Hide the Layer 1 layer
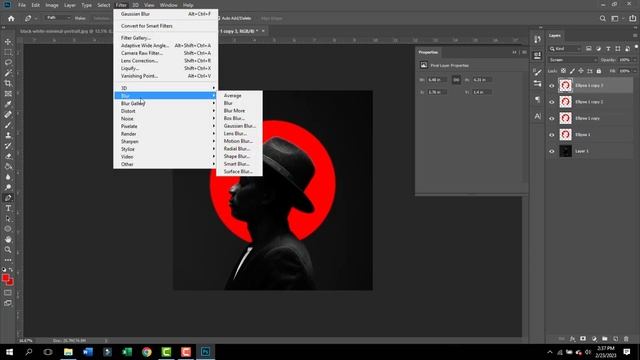The width and height of the screenshot is (640, 360). coord(552,151)
